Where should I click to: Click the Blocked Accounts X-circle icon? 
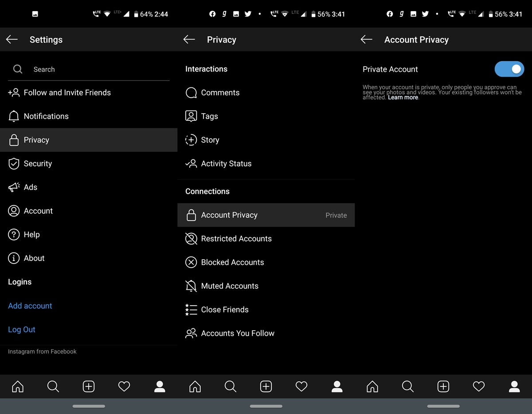[191, 262]
